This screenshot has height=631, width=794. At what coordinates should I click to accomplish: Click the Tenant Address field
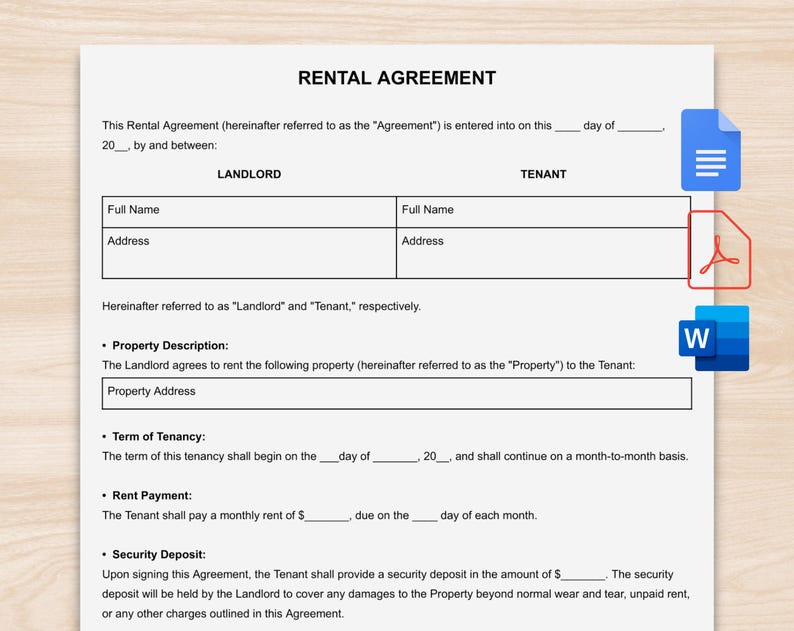[543, 253]
